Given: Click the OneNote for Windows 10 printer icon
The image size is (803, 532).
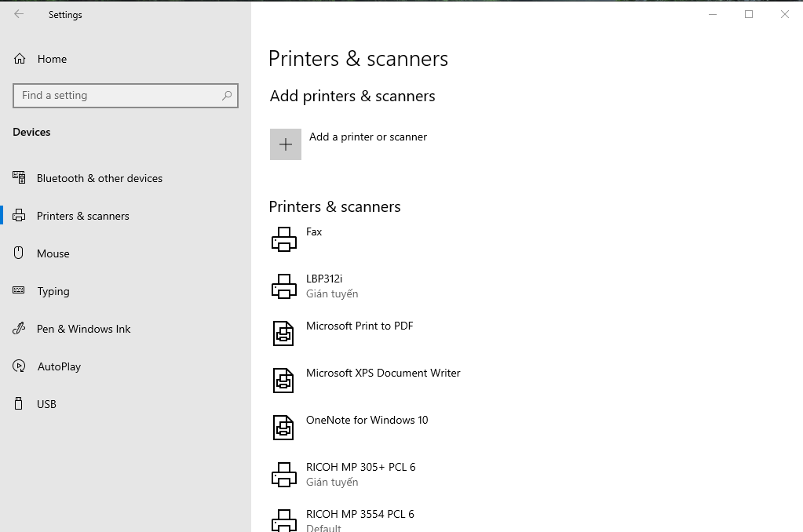Looking at the screenshot, I should [x=283, y=428].
